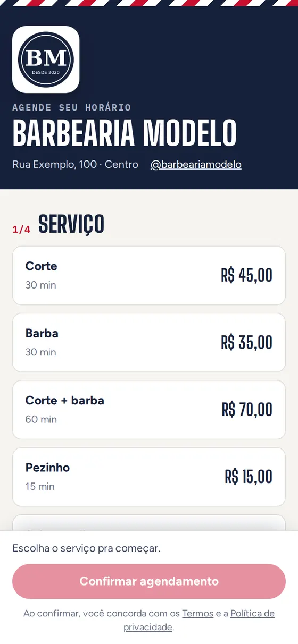Click the 1/4 step indicator

pos(21,230)
